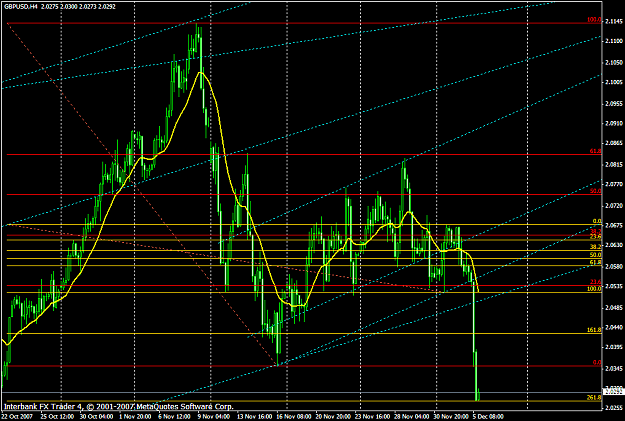Click the 2.0535 price axis label
This screenshot has width=625, height=421.
[614, 286]
